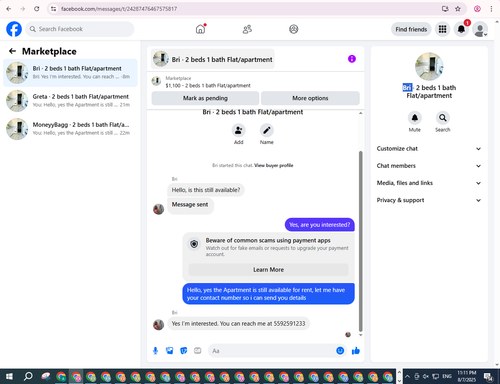Click message 'Yes, are you interested?'
500x384 pixels.
click(x=320, y=225)
